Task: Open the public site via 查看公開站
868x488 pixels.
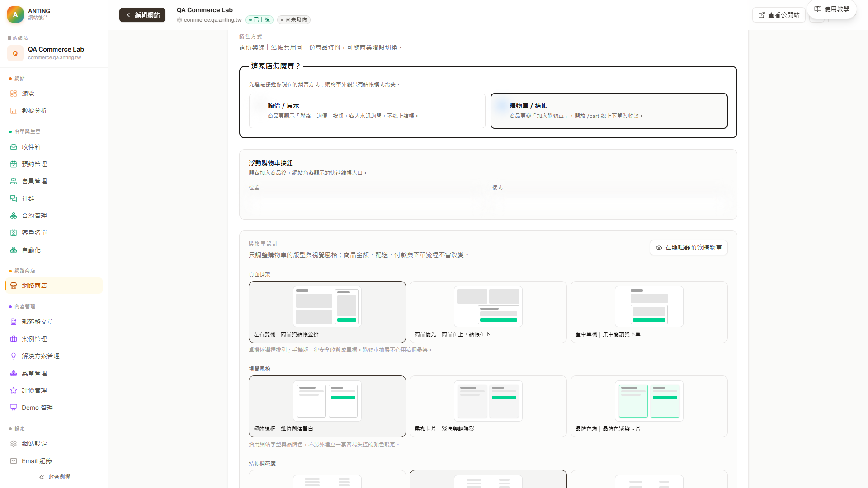Action: point(779,15)
